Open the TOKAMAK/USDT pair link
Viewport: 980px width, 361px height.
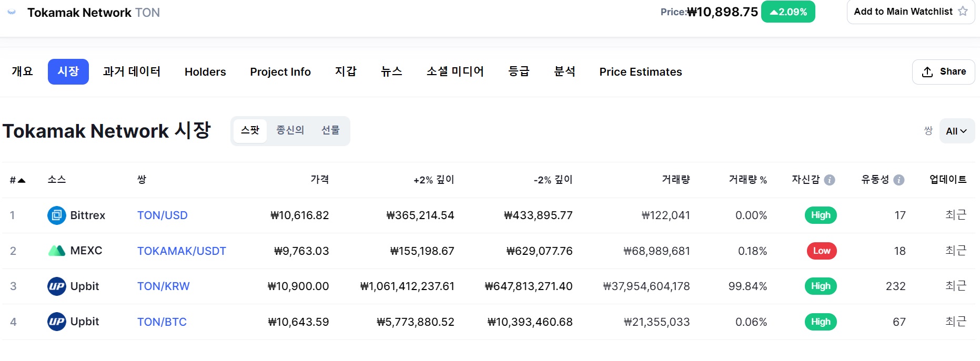tap(181, 251)
